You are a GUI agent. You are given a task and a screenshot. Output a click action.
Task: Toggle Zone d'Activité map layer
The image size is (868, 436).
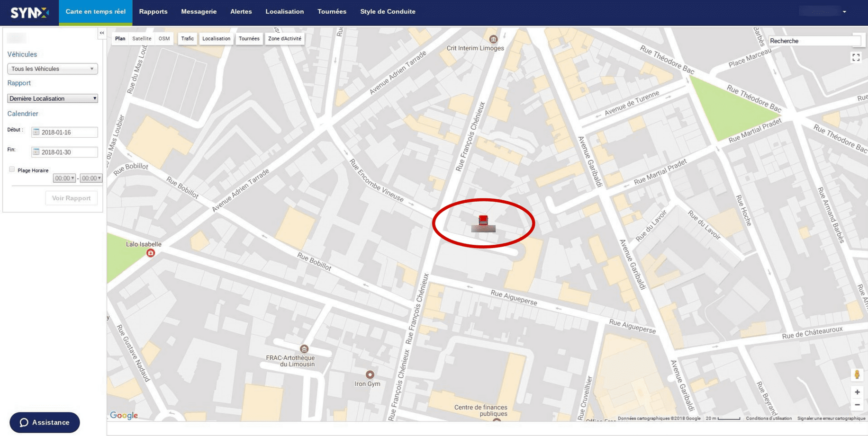coord(285,39)
